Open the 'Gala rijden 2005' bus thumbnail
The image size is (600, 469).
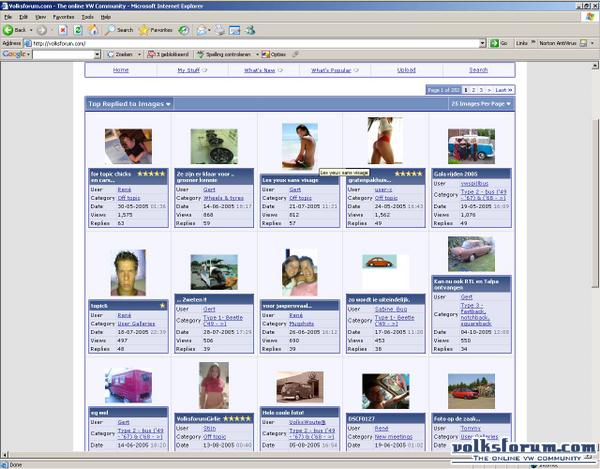471,146
